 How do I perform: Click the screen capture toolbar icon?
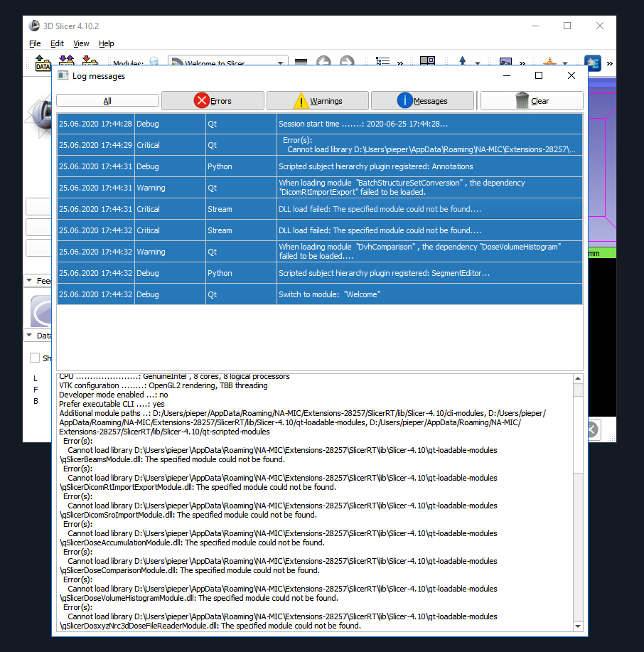click(x=505, y=63)
